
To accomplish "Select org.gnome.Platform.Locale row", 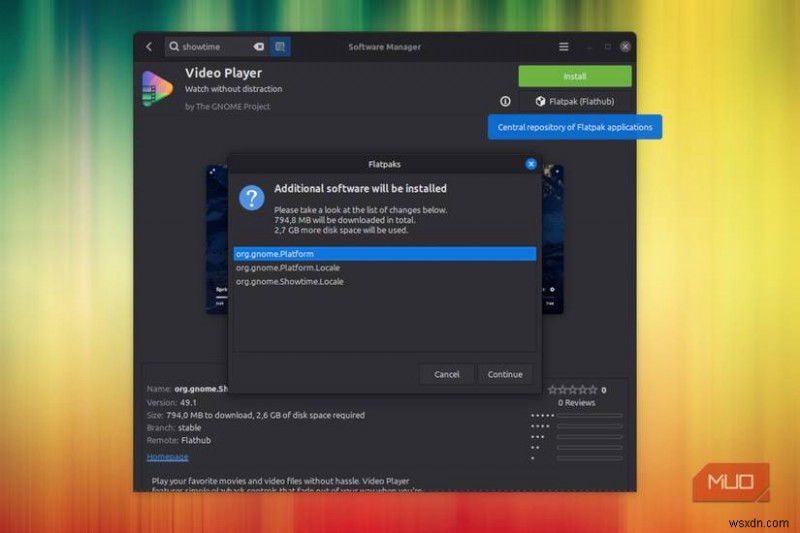I will pyautogui.click(x=385, y=268).
